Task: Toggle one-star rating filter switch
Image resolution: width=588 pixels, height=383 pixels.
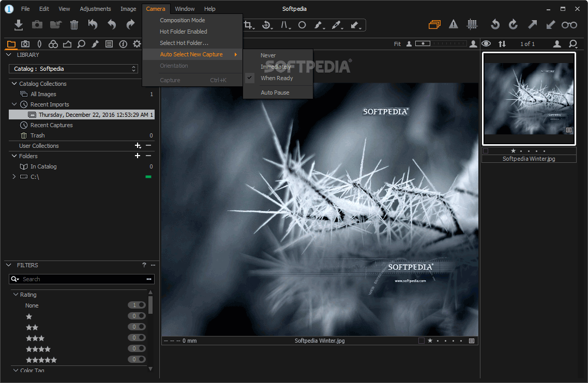Action: click(x=137, y=316)
